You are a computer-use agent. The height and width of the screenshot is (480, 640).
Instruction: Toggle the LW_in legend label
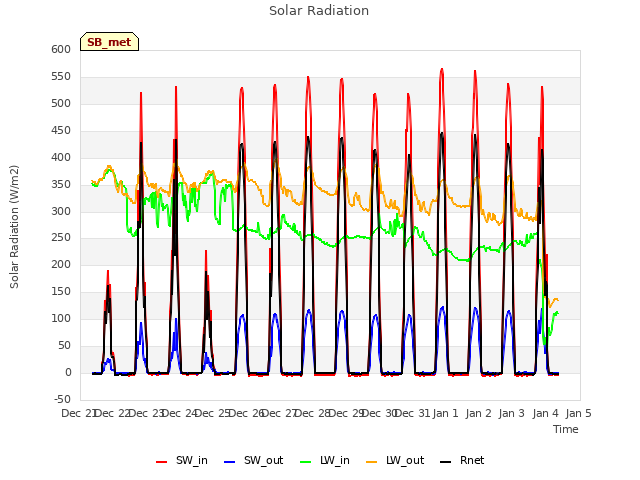[x=335, y=460]
